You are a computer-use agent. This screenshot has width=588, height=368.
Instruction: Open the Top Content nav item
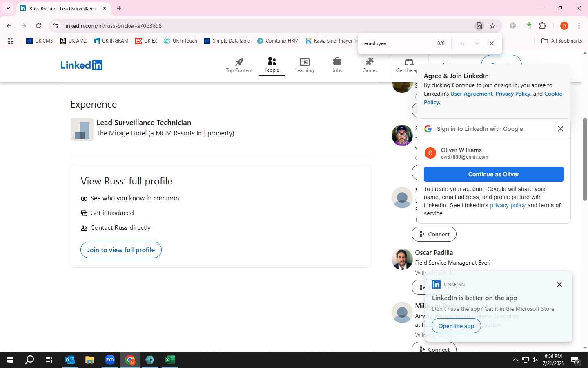[x=239, y=65]
